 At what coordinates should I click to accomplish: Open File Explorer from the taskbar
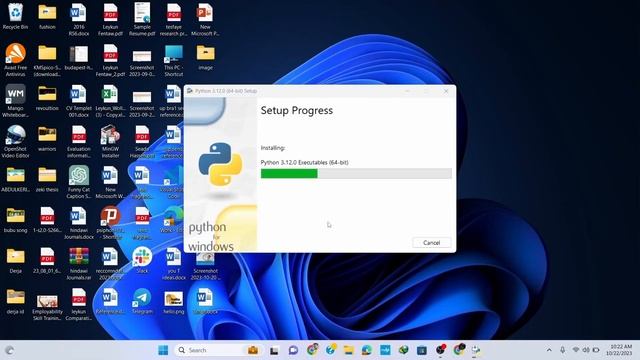coord(348,350)
